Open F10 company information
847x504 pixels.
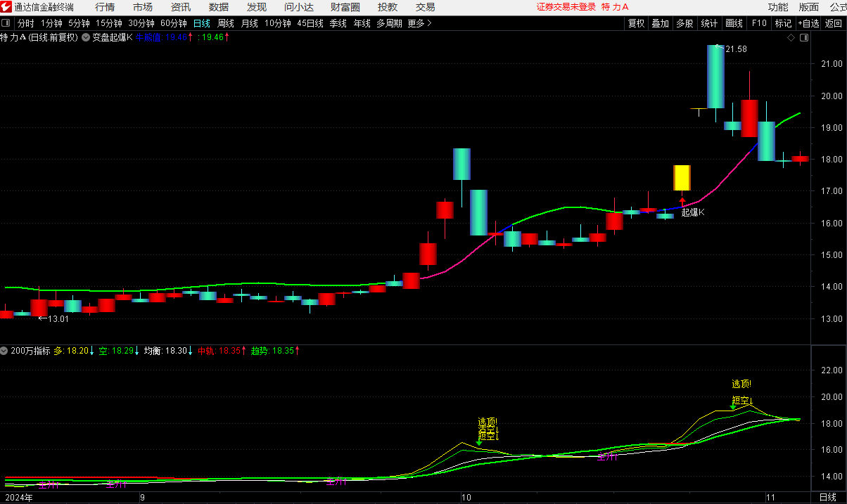pyautogui.click(x=759, y=23)
